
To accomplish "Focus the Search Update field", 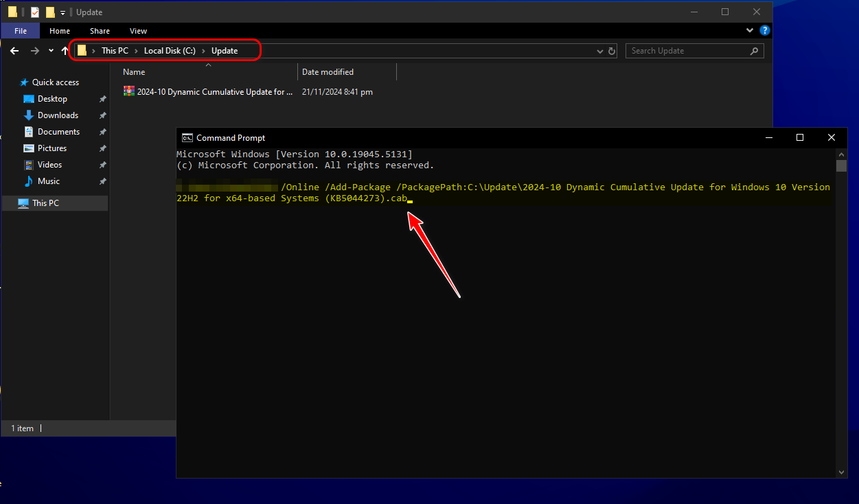I will click(687, 51).
